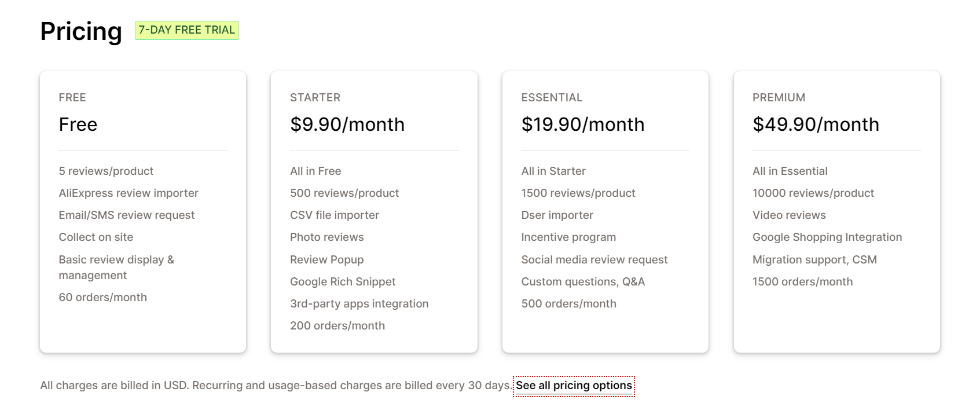This screenshot has width=980, height=403.
Task: Click AliExpress review importer feature
Action: point(129,193)
